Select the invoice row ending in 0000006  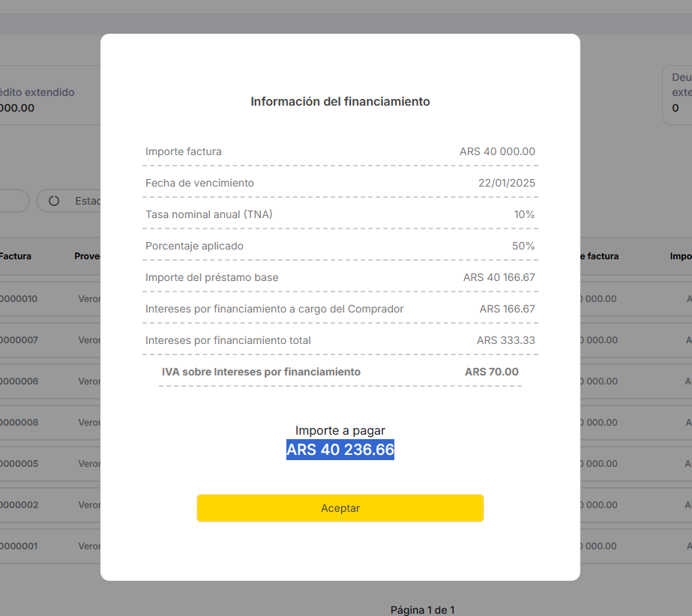click(19, 381)
